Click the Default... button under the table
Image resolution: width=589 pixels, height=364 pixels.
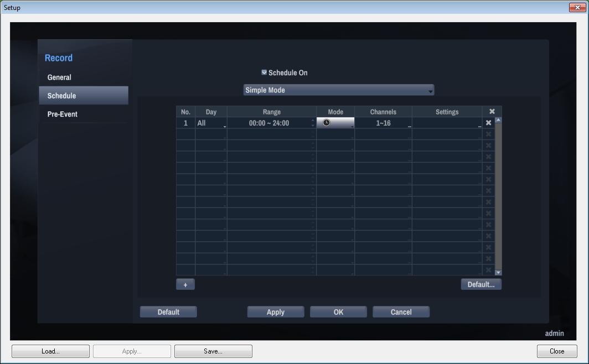[481, 284]
